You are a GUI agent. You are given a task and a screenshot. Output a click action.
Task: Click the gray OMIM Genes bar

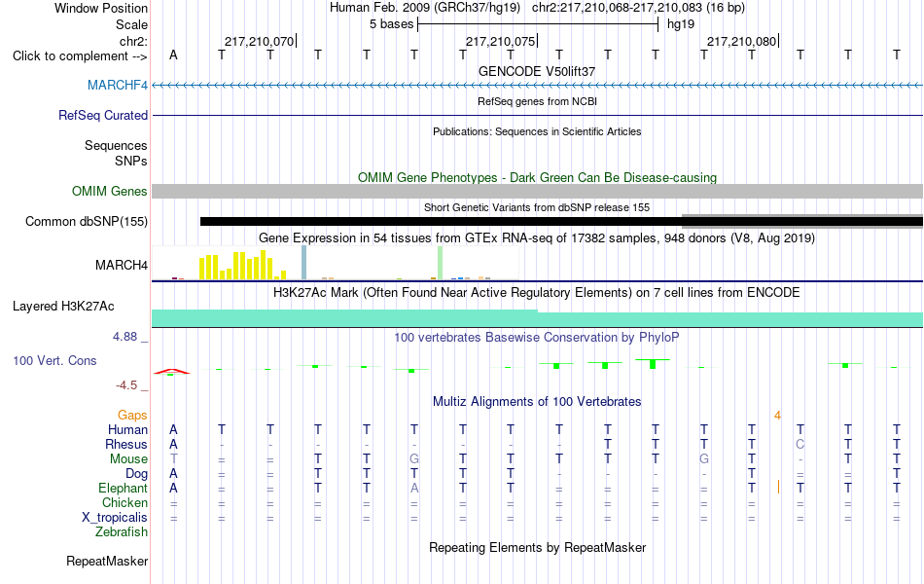(537, 191)
